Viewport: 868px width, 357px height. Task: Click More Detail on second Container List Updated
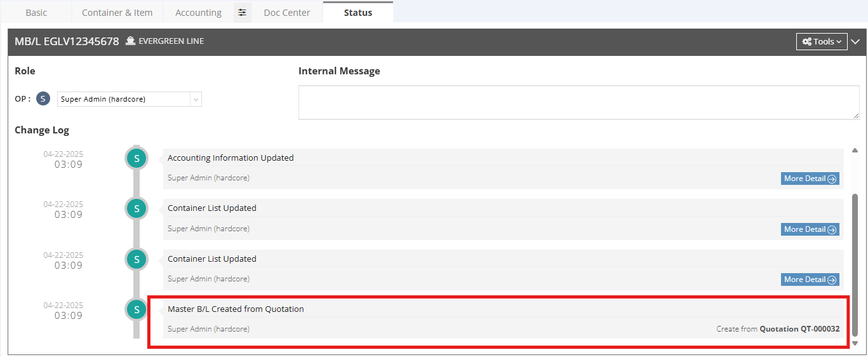coord(810,280)
